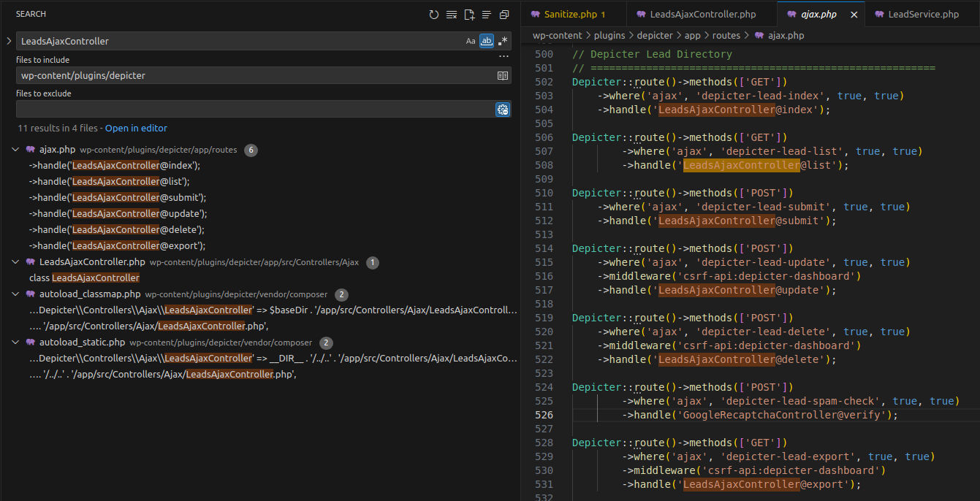Clear search results icon
This screenshot has width=980, height=501.
click(x=452, y=15)
